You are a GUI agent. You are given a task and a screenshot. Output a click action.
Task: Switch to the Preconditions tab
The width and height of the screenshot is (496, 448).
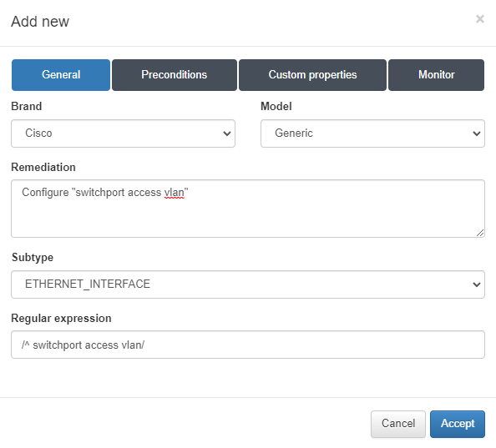(x=175, y=75)
